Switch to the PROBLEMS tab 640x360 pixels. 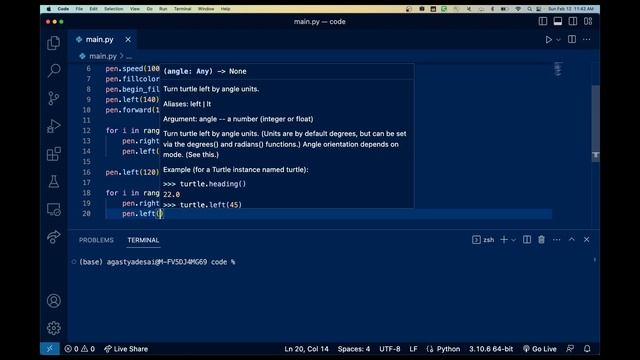pyautogui.click(x=96, y=240)
